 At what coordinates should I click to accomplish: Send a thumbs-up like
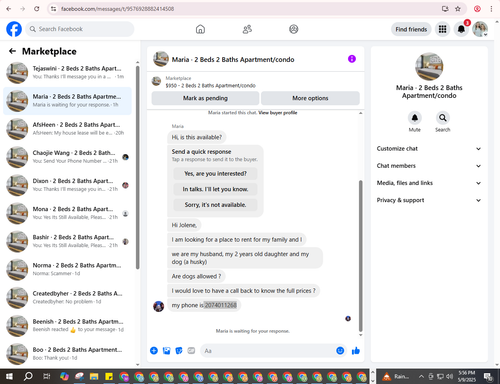click(x=356, y=351)
